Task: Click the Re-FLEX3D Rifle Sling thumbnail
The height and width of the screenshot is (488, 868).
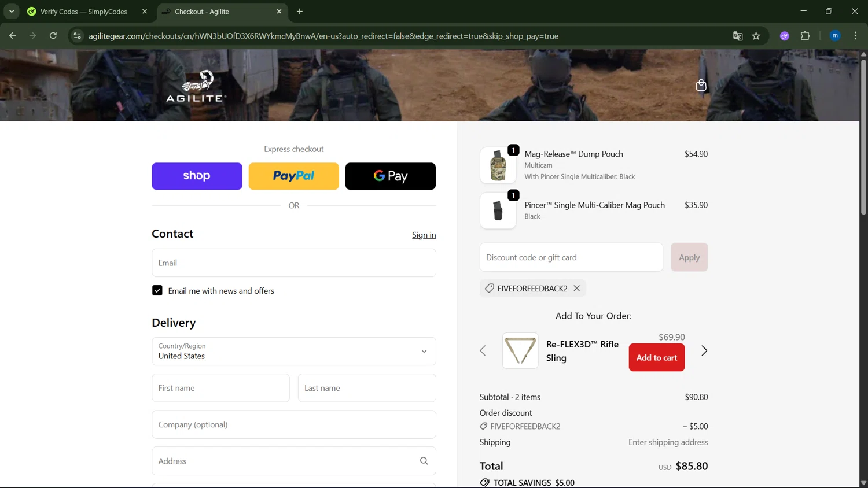Action: (x=520, y=350)
